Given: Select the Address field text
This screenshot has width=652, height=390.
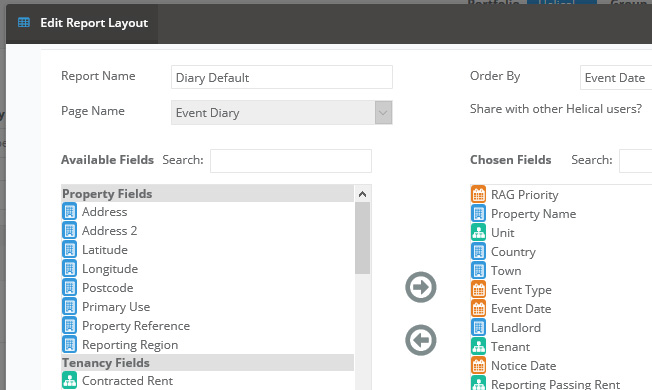Looking at the screenshot, I should click(104, 212).
